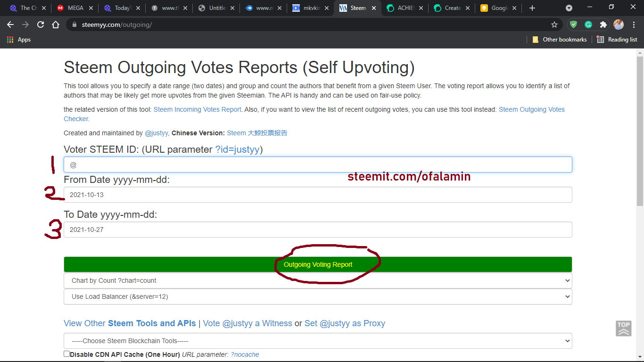Generate the Outgoing Voting Report
The image size is (644, 362).
coord(318,264)
